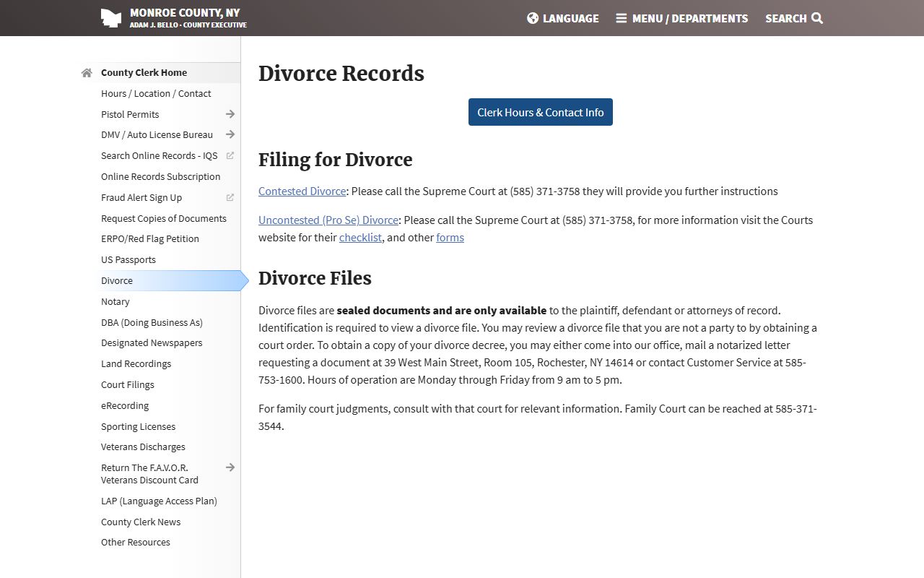This screenshot has height=578, width=924.
Task: Open the hamburger Menu / Departments icon
Action: click(621, 18)
